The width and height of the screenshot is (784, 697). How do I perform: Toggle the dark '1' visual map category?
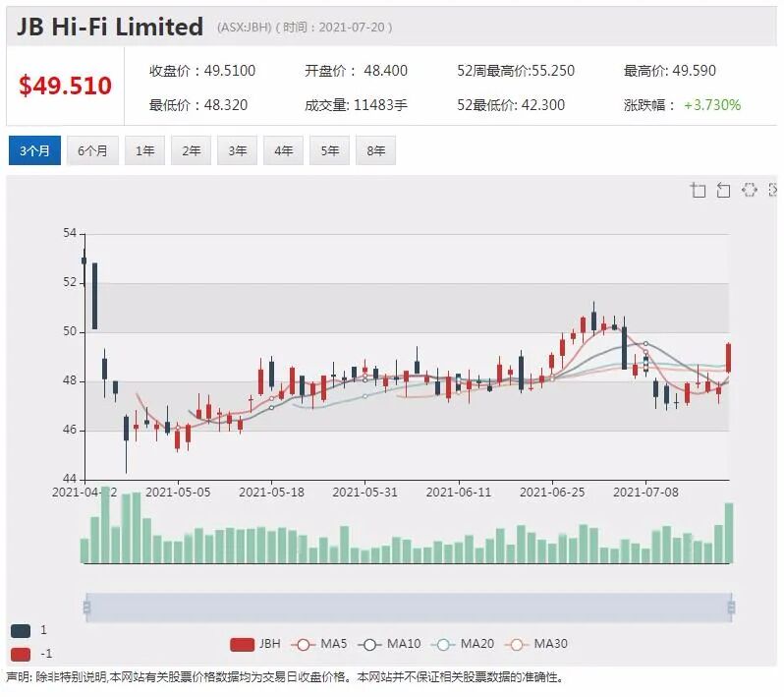pyautogui.click(x=21, y=630)
